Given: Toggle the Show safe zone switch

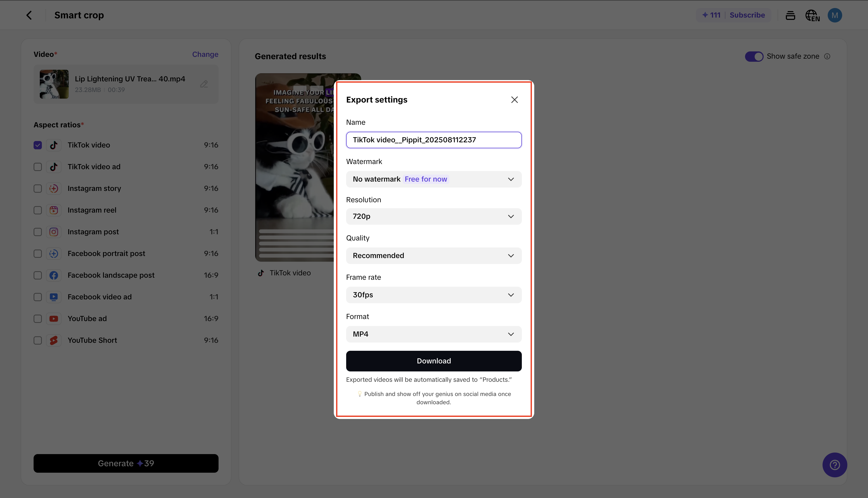Looking at the screenshot, I should pyautogui.click(x=754, y=56).
